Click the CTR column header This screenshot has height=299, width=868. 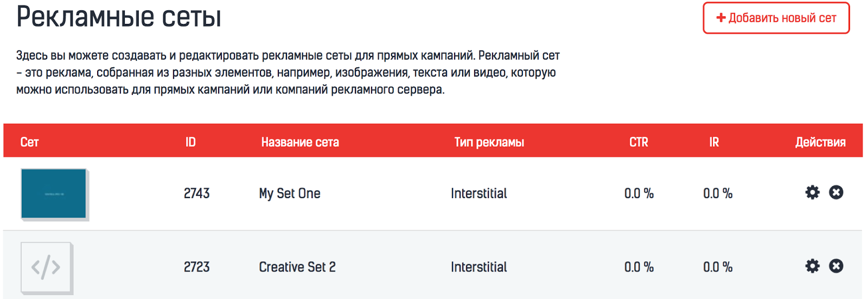click(x=639, y=142)
